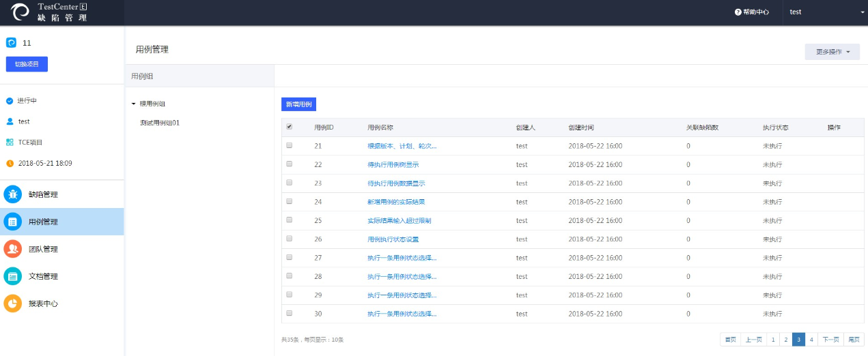868x356 pixels.
Task: Click the TCE项目 grid icon
Action: (10, 143)
